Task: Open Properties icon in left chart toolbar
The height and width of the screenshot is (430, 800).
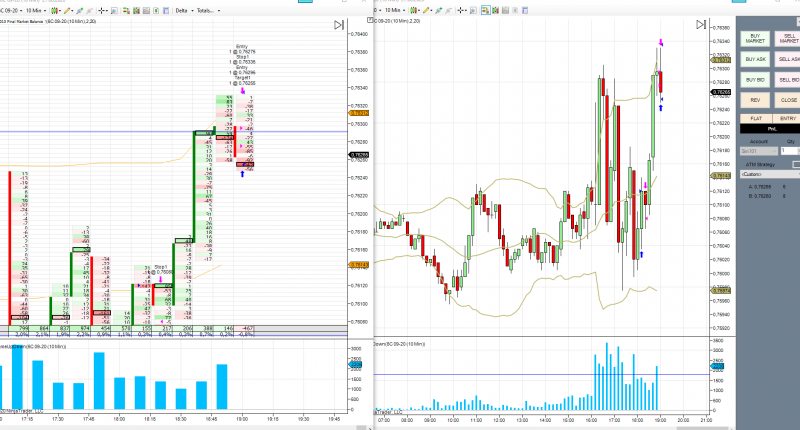Action: tap(166, 10)
